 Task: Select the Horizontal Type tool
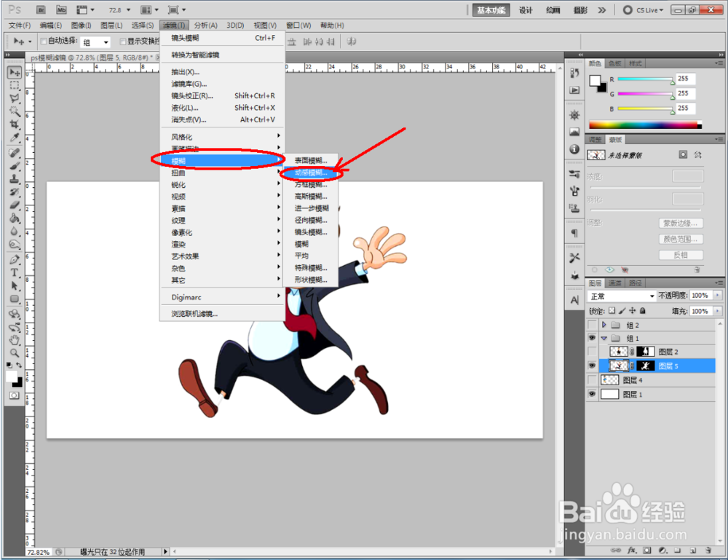[x=15, y=272]
